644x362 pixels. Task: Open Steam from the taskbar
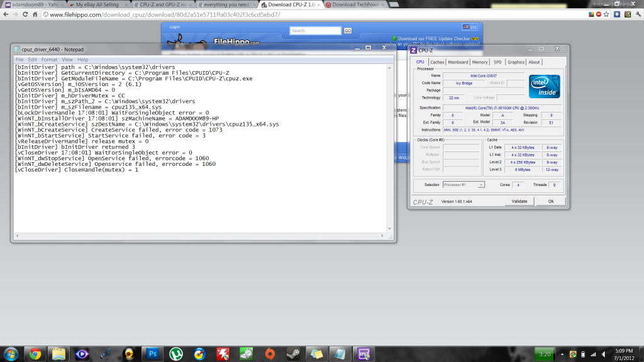point(293,354)
